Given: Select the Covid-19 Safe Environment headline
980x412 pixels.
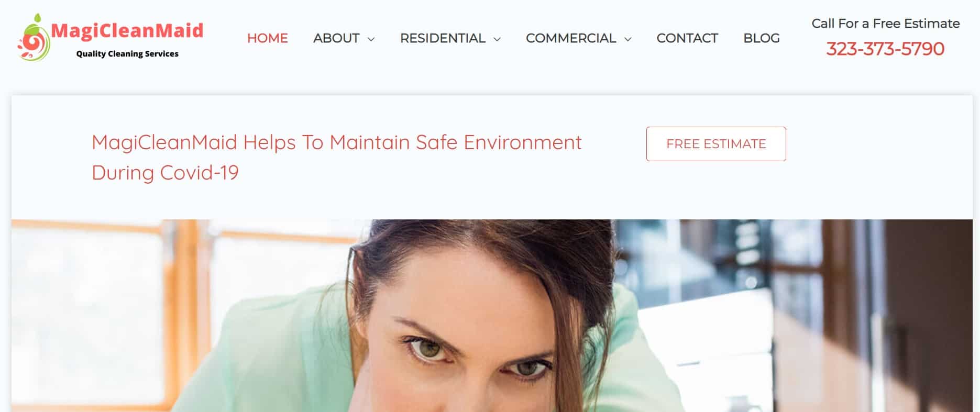Looking at the screenshot, I should [x=336, y=157].
